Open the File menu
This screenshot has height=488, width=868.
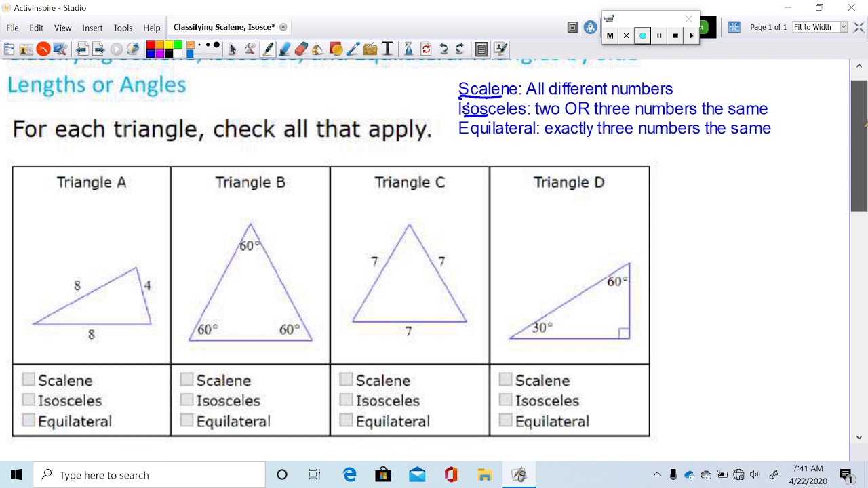point(13,28)
